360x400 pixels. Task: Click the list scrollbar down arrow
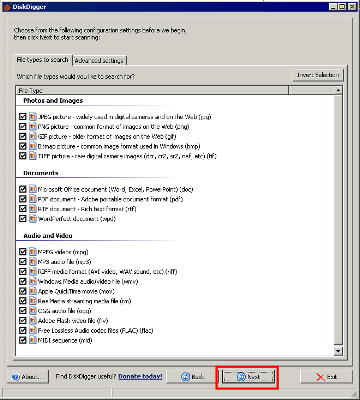click(x=338, y=351)
